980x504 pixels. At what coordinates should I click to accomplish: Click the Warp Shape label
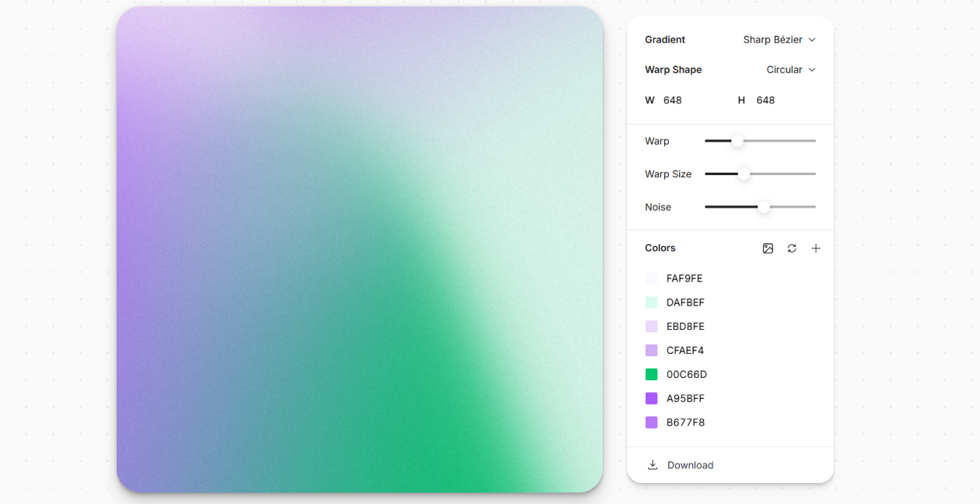(x=674, y=70)
